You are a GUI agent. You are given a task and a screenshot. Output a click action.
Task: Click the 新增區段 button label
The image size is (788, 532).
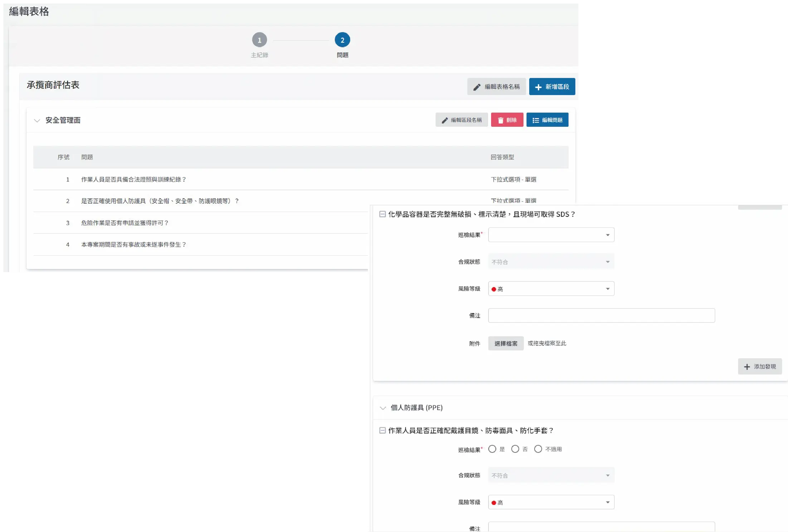pos(557,87)
